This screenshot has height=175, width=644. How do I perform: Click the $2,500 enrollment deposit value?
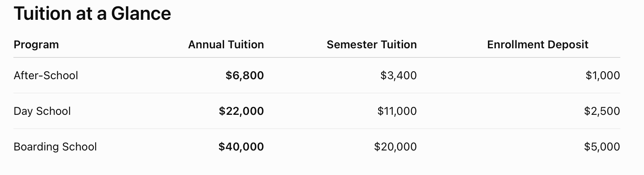(602, 111)
